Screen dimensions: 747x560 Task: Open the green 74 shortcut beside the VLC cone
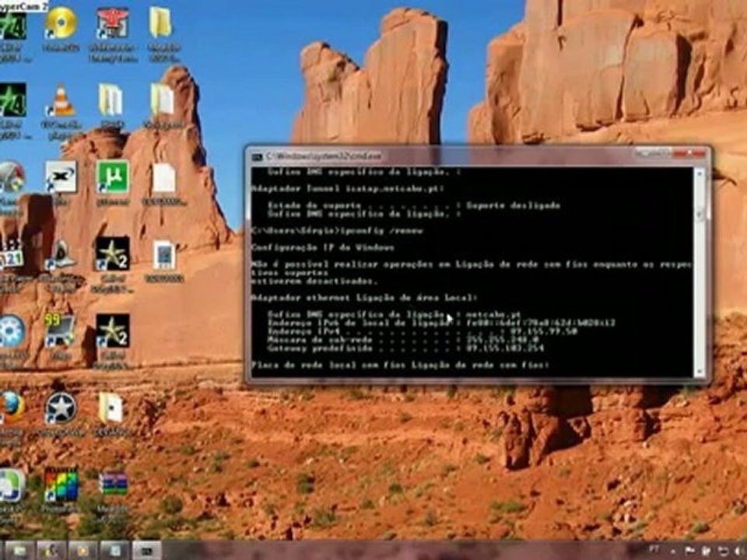coord(12,100)
